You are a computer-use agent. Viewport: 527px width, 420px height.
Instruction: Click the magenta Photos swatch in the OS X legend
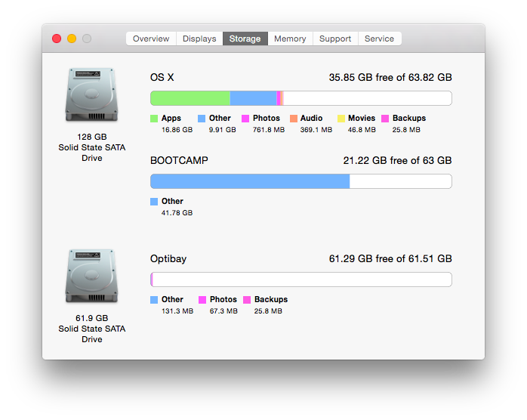click(245, 119)
